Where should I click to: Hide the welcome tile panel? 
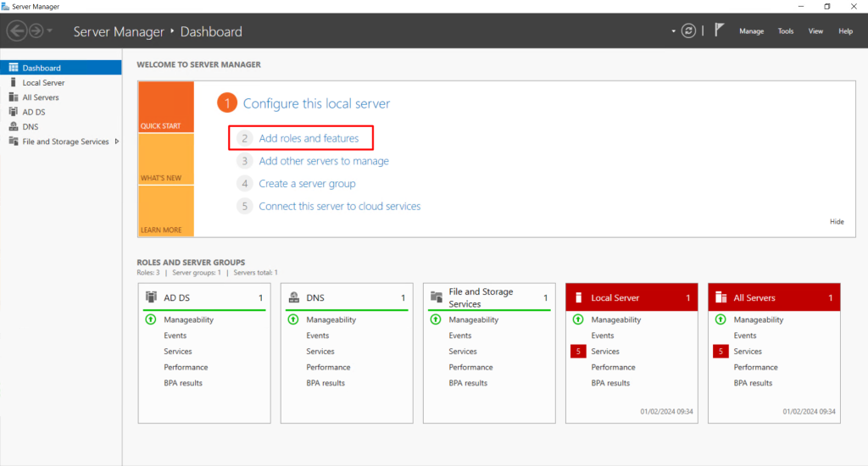(837, 222)
